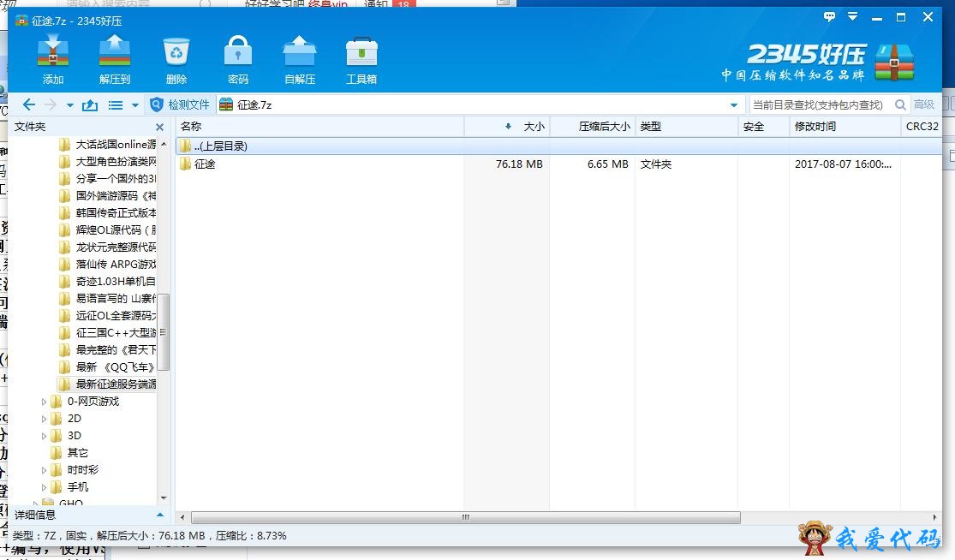
Task: Open navigation history dropdown arrow
Action: (70, 105)
